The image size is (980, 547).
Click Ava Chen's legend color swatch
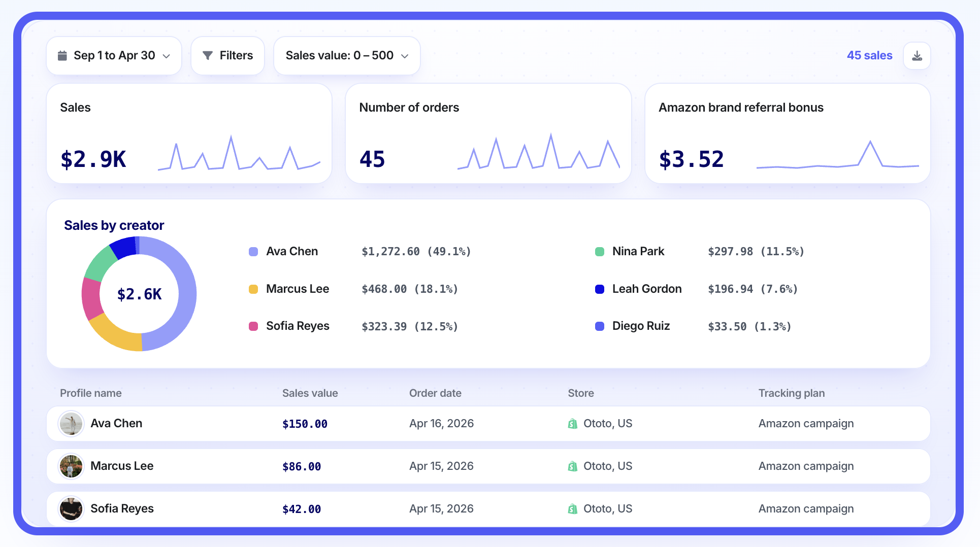point(253,252)
